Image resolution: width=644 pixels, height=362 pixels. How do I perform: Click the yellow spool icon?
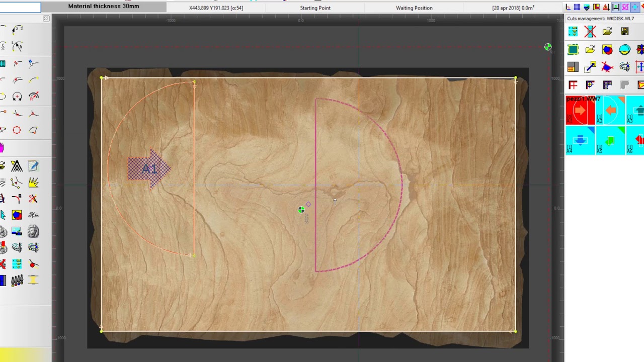33,280
